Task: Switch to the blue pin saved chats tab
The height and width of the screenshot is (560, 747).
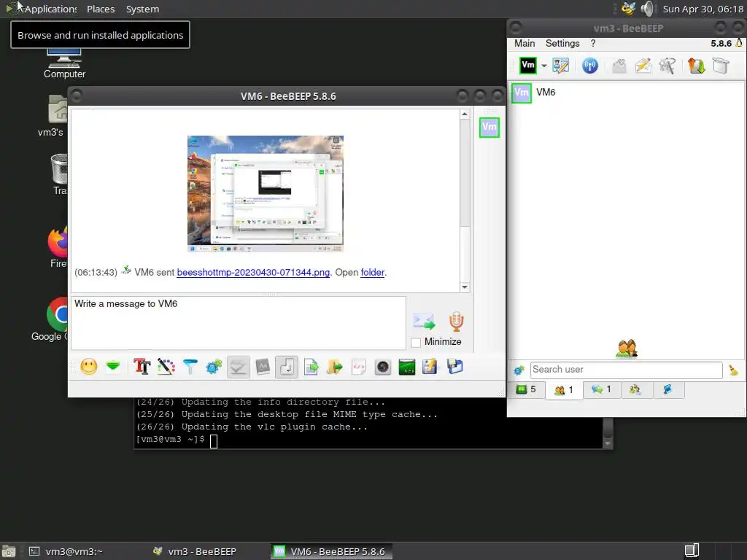Action: point(667,389)
